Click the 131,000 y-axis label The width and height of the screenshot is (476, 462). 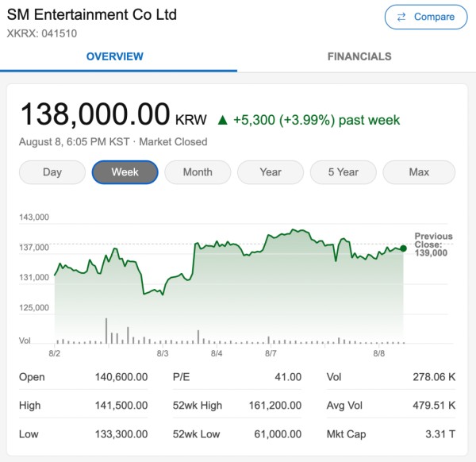(x=34, y=278)
